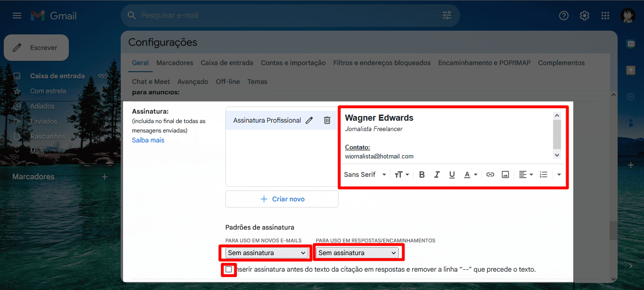Click the numbered list icon
The image size is (644, 290).
(543, 174)
